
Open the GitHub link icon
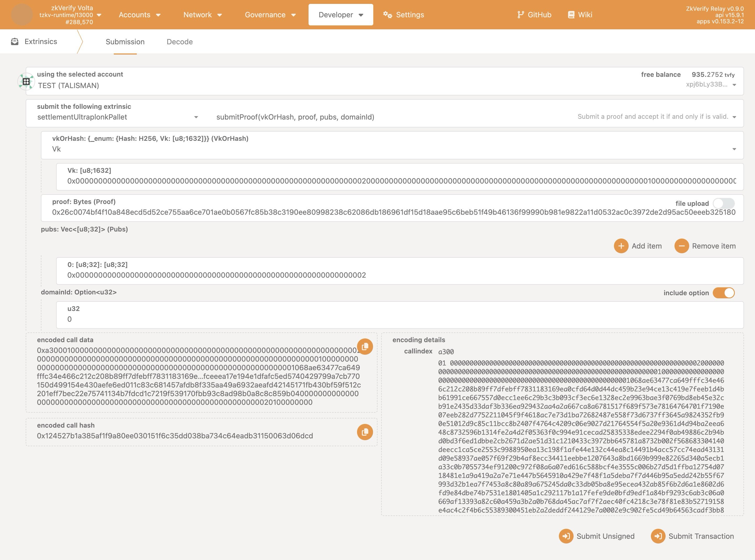[x=520, y=15]
